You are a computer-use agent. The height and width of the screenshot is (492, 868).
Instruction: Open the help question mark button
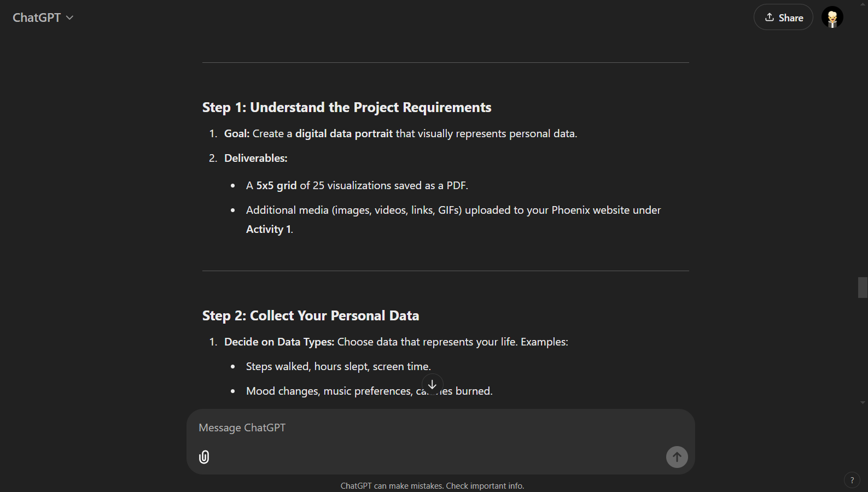tap(852, 480)
